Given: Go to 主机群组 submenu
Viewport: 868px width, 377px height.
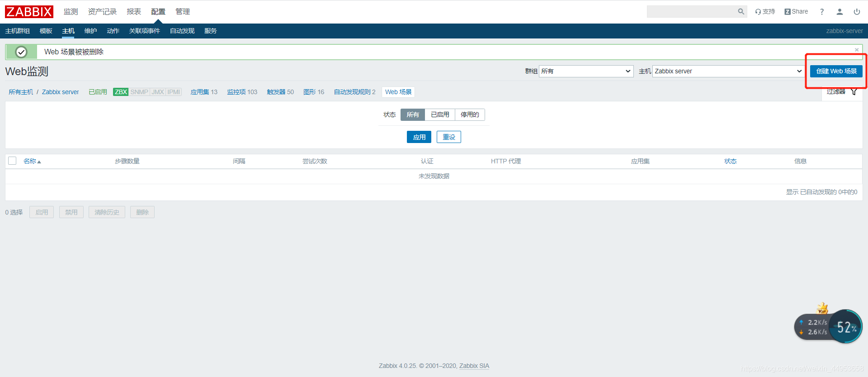Looking at the screenshot, I should pyautogui.click(x=18, y=31).
